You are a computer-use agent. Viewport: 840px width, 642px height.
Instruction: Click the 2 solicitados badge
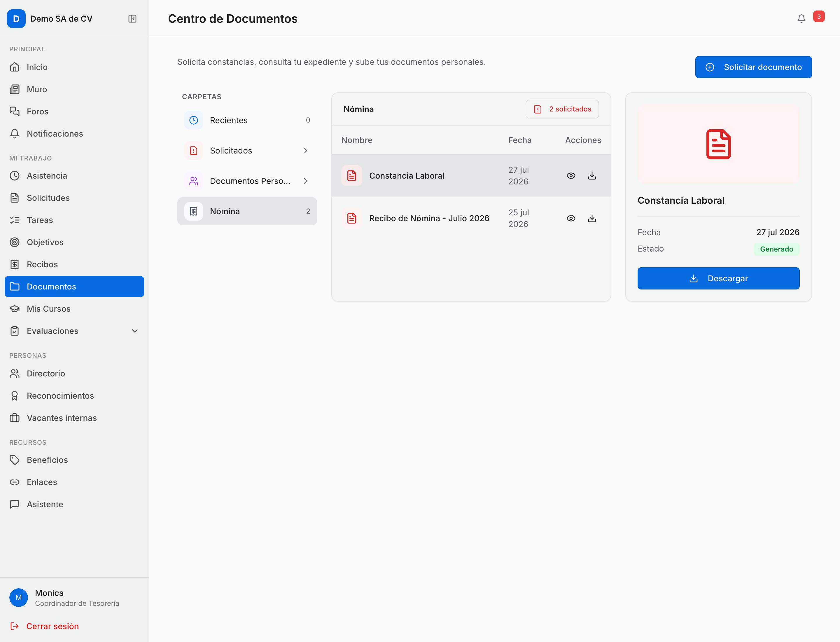tap(562, 109)
